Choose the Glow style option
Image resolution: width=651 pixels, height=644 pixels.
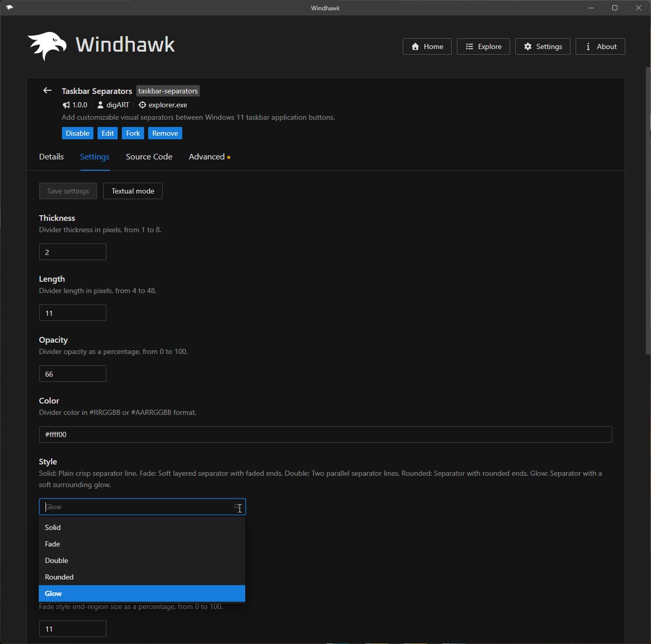(142, 593)
